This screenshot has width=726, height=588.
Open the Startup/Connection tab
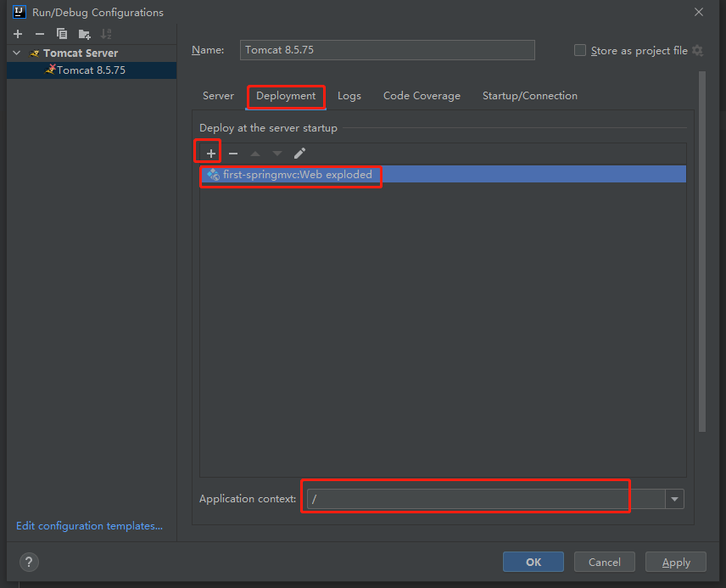(x=530, y=96)
